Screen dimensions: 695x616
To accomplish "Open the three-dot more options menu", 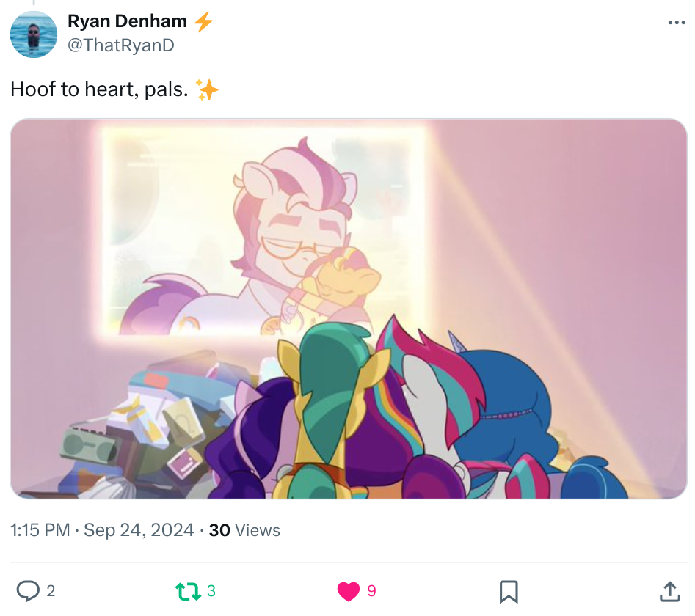I will (x=677, y=23).
